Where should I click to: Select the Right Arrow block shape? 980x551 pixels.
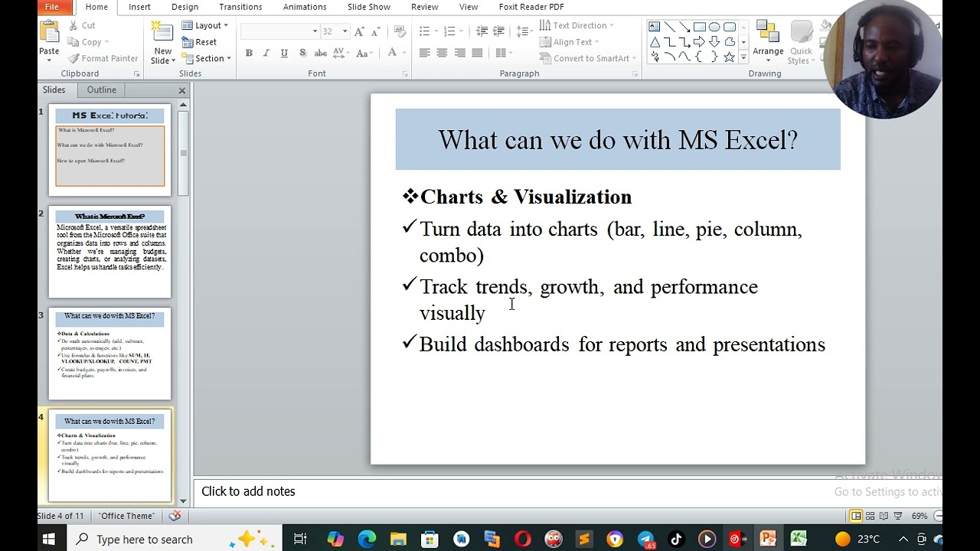pos(700,42)
